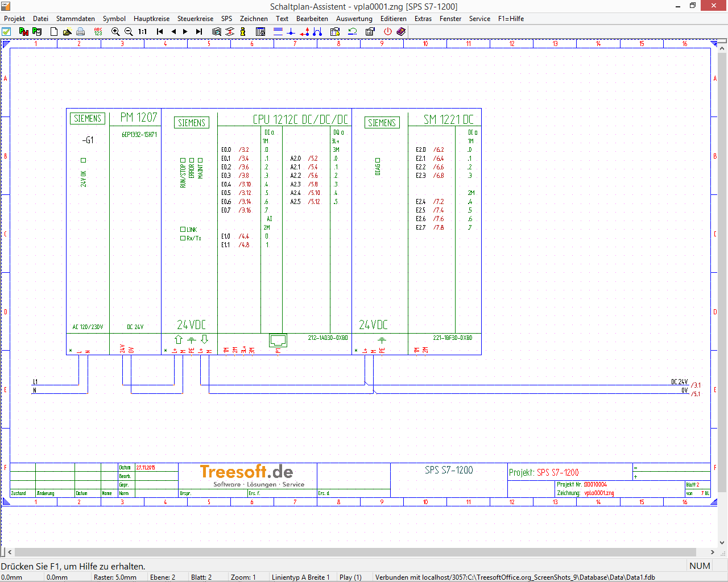Image resolution: width=728 pixels, height=582 pixels.
Task: Open the Stammdaten menu
Action: coord(76,19)
